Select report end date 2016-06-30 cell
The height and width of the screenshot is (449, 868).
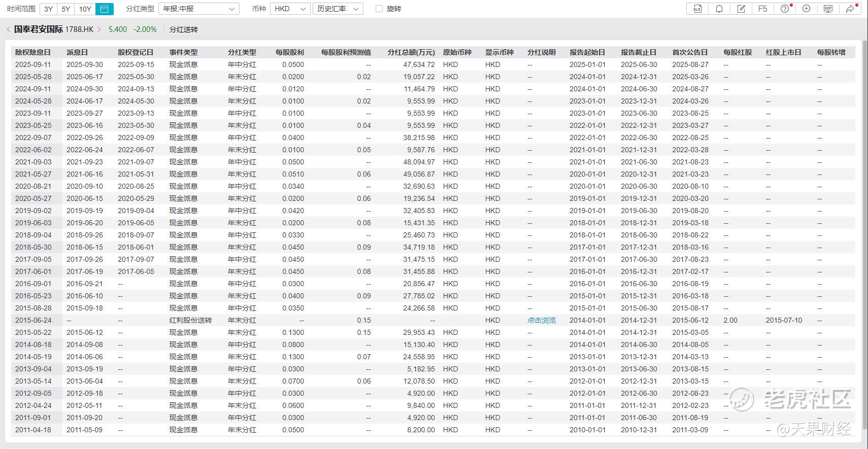[639, 284]
